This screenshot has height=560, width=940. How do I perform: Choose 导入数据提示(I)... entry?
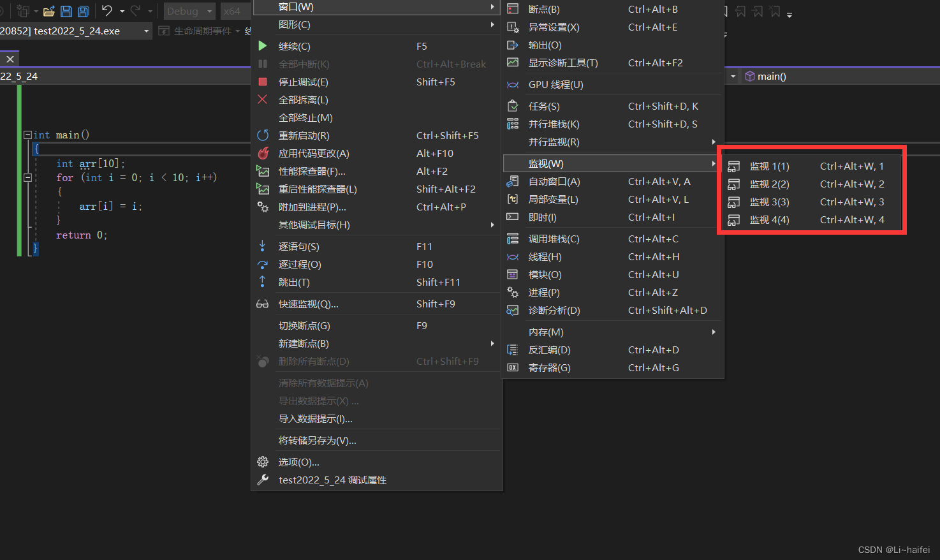click(376, 418)
